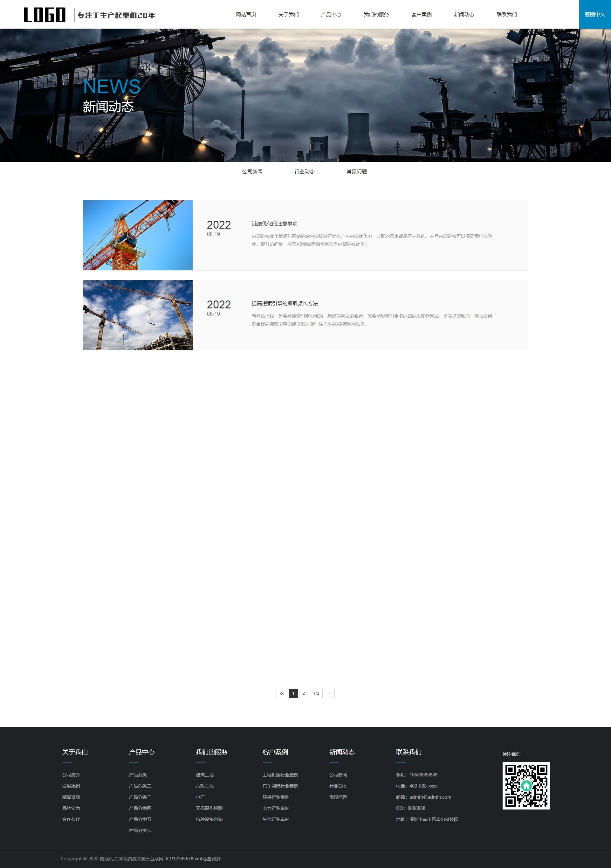Click the footer mobile number 18688888888
Viewport: 611px width, 868px height.
coord(423,775)
